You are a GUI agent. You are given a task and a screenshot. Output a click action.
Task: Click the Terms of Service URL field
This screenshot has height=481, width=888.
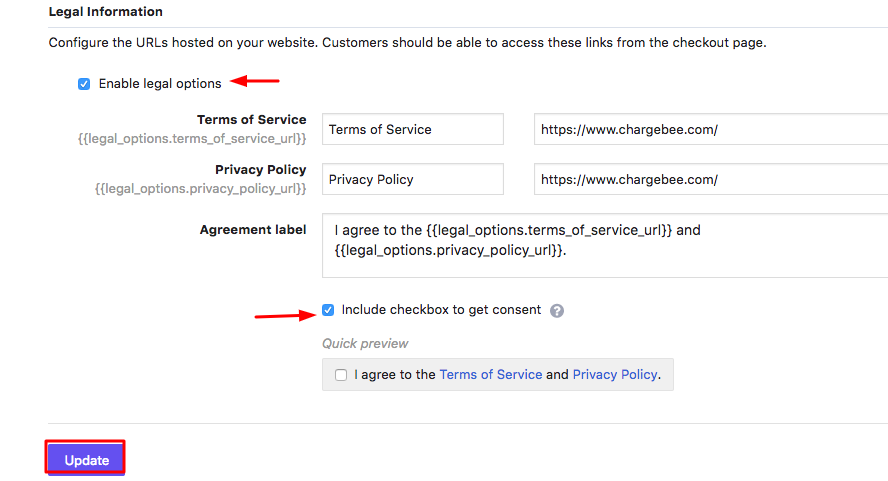[x=711, y=129]
